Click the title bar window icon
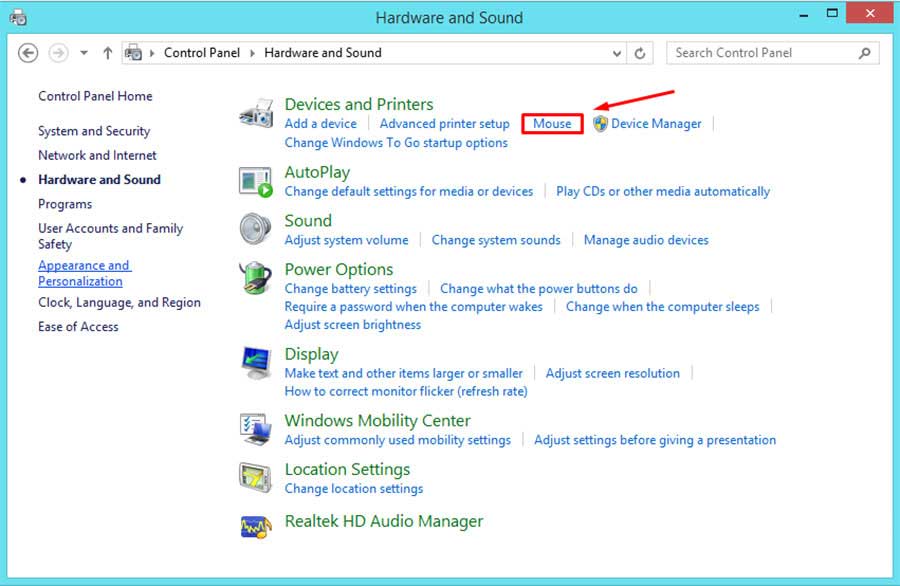Screen dimensions: 900x586 tap(18, 18)
